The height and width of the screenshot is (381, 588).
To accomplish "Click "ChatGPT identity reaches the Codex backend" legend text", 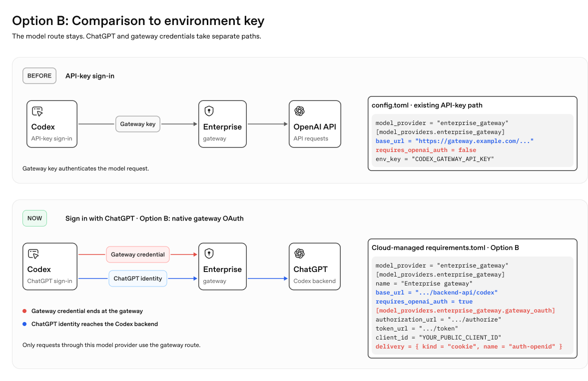I will click(94, 324).
